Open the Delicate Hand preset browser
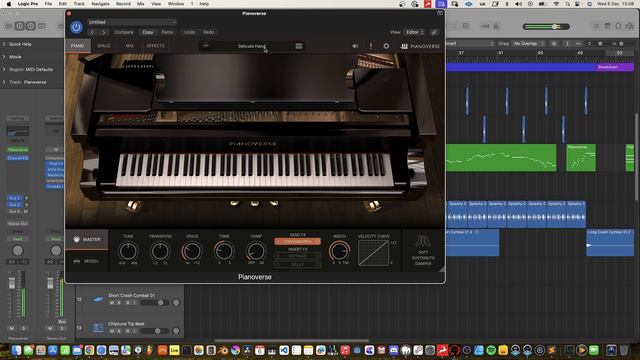Viewport: 640px width, 360px height. click(x=251, y=46)
